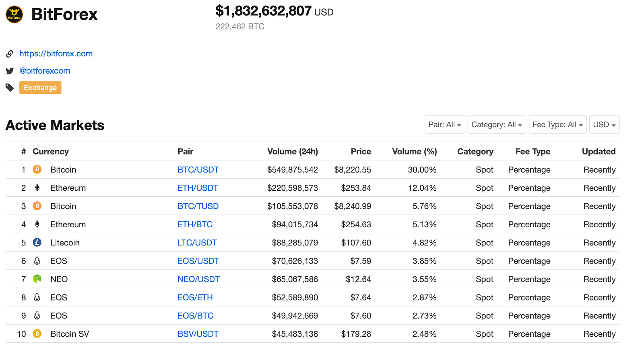Click the link chain icon
This screenshot has height=344, width=644.
(10, 54)
